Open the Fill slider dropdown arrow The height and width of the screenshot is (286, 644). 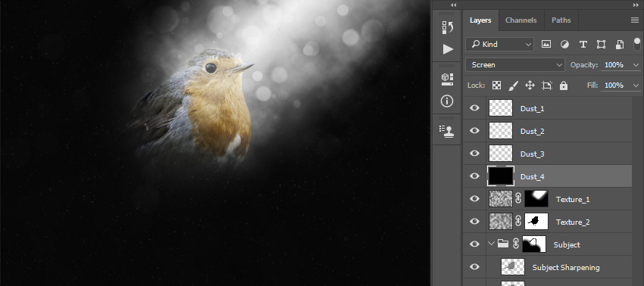[x=636, y=85]
